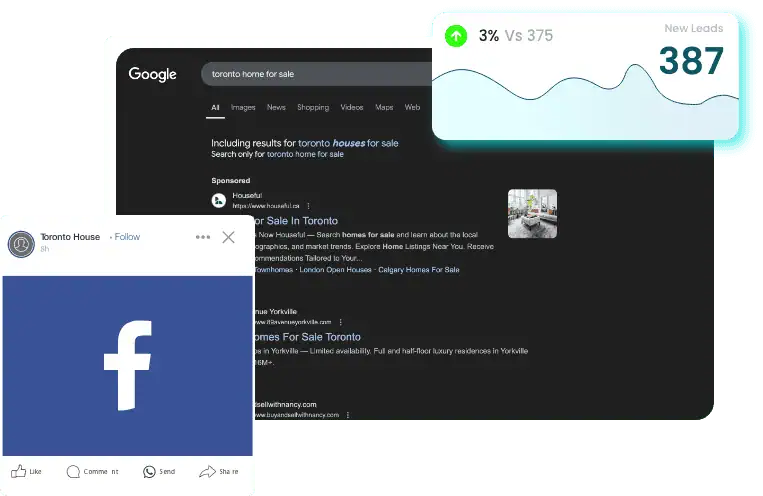Viewport: 763px width, 496px height.
Task: Open the News tab
Action: (276, 108)
